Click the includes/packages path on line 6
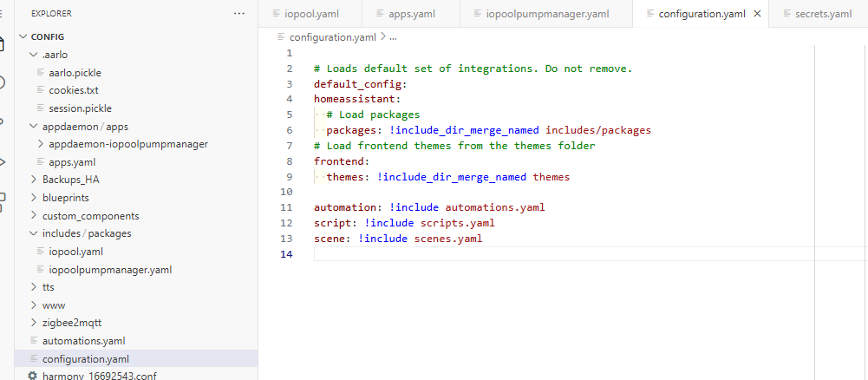868x380 pixels. pos(598,131)
